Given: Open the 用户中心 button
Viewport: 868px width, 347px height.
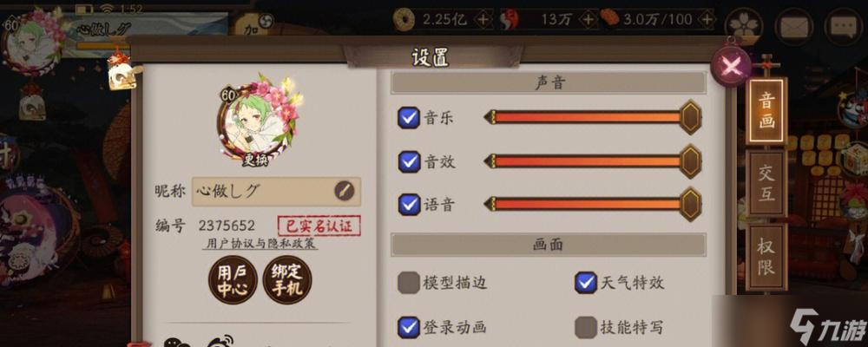Looking at the screenshot, I should pos(233,280).
